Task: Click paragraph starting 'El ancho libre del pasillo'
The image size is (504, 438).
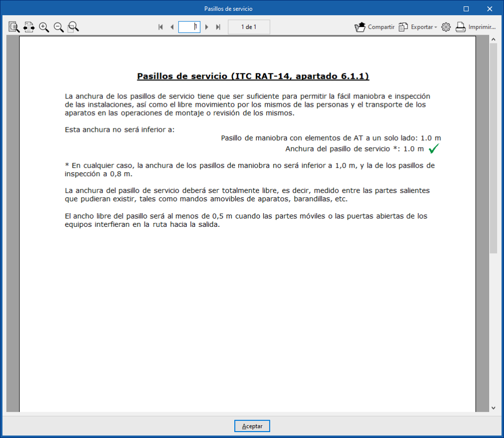Action: 246,220
